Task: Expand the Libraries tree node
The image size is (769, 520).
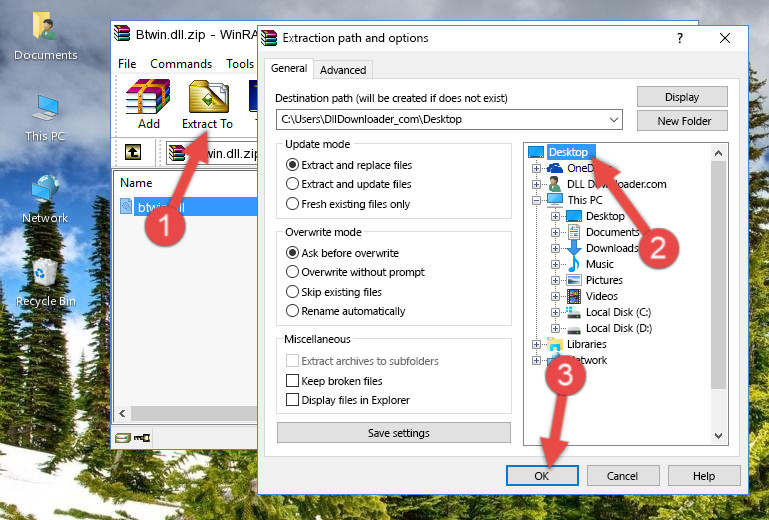Action: point(537,344)
